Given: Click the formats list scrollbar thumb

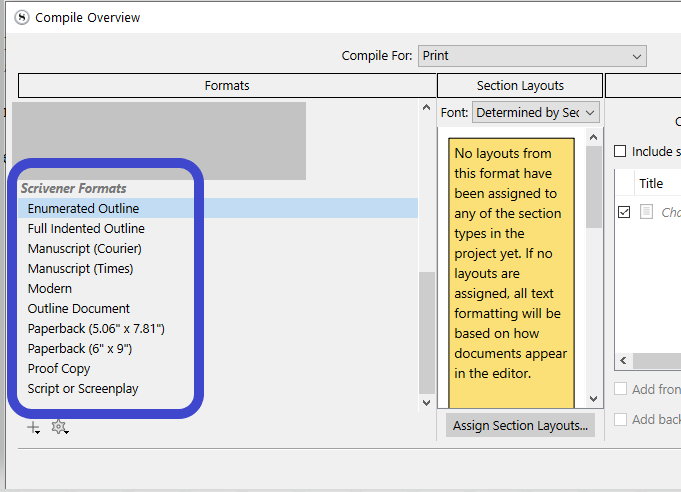Looking at the screenshot, I should click(x=427, y=332).
